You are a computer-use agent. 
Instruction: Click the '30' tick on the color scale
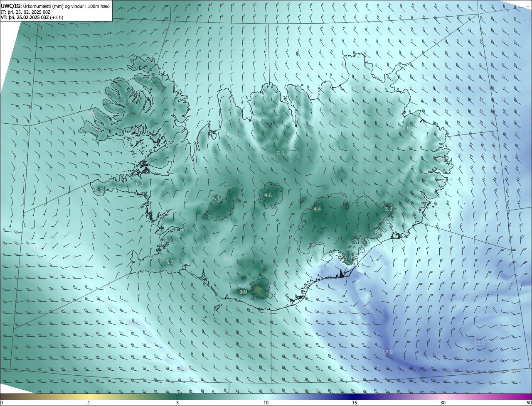click(x=443, y=403)
